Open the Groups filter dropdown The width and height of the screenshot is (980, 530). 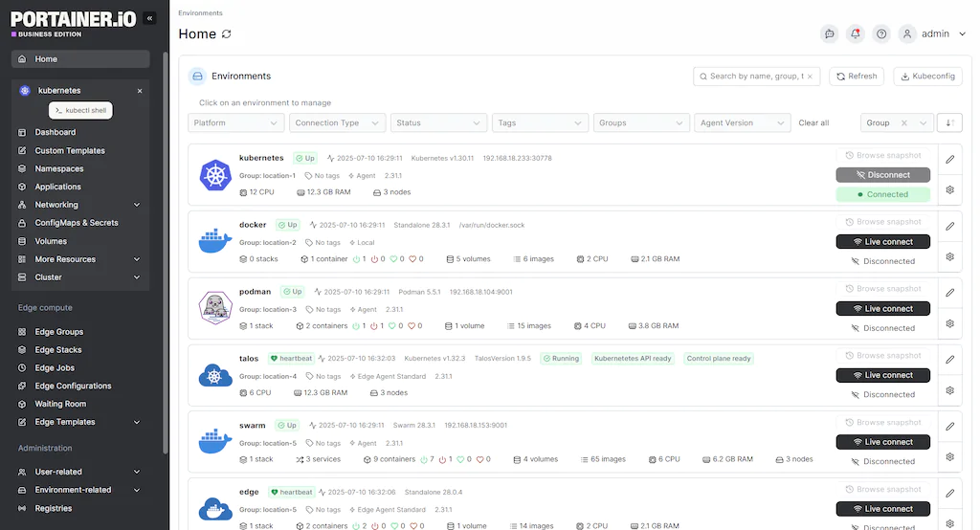[x=641, y=122]
